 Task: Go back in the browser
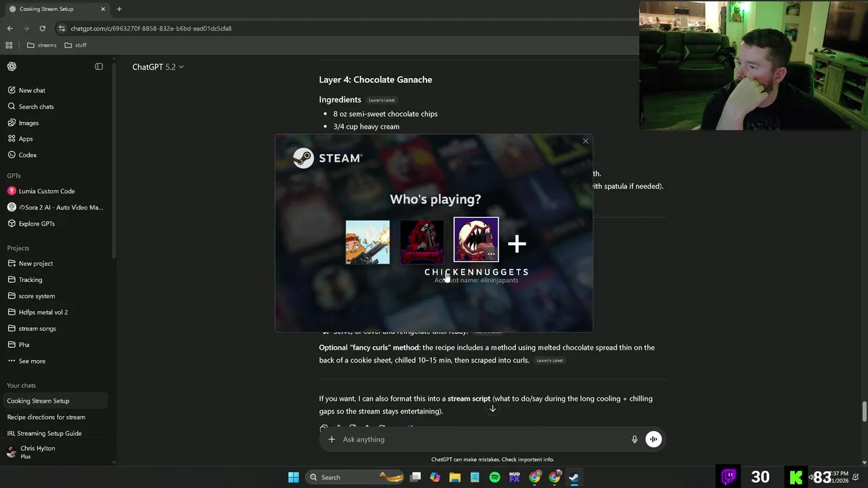click(9, 28)
